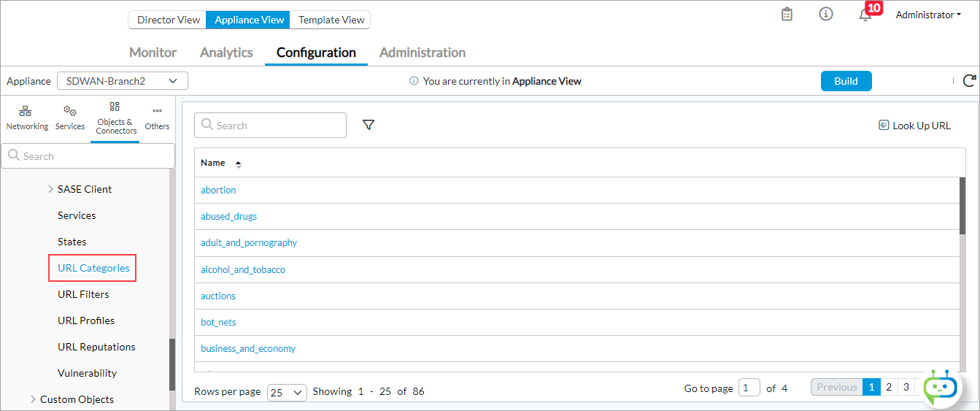Screen dimensions: 980x411
Task: Open the abortion category link
Action: pyautogui.click(x=218, y=190)
